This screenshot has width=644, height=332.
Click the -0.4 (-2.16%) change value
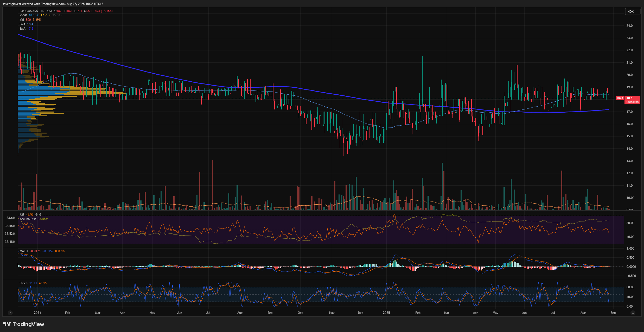point(103,11)
